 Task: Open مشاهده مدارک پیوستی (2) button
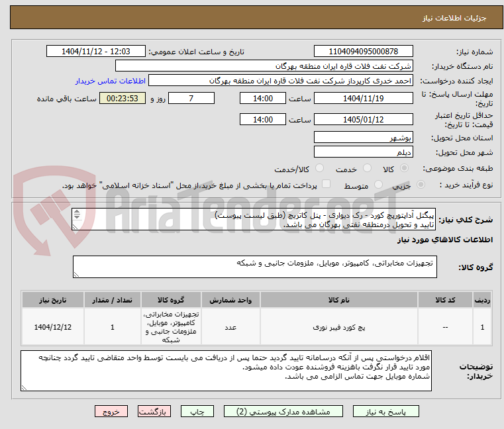283,411
